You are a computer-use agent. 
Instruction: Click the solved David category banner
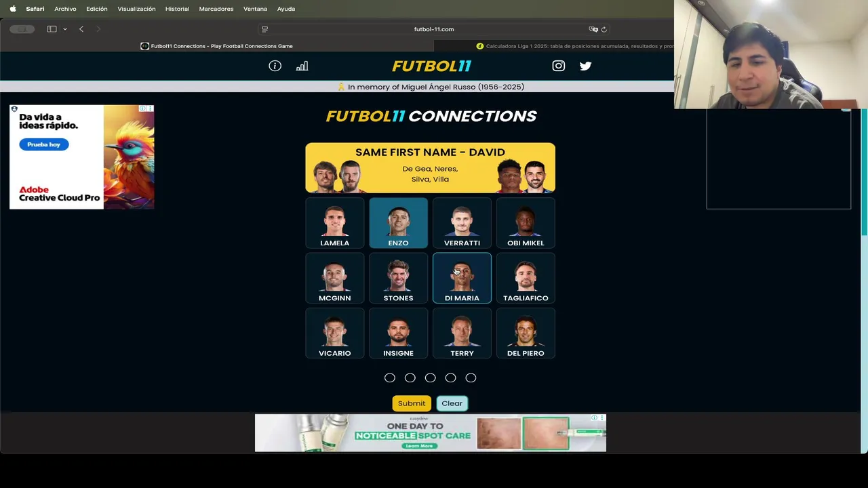point(430,168)
